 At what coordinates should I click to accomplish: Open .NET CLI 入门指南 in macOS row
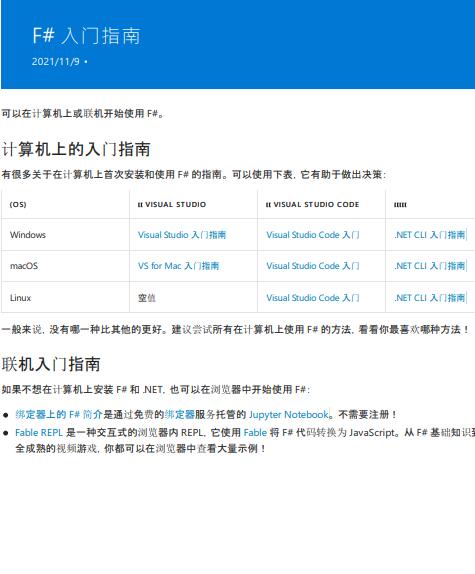coord(430,266)
